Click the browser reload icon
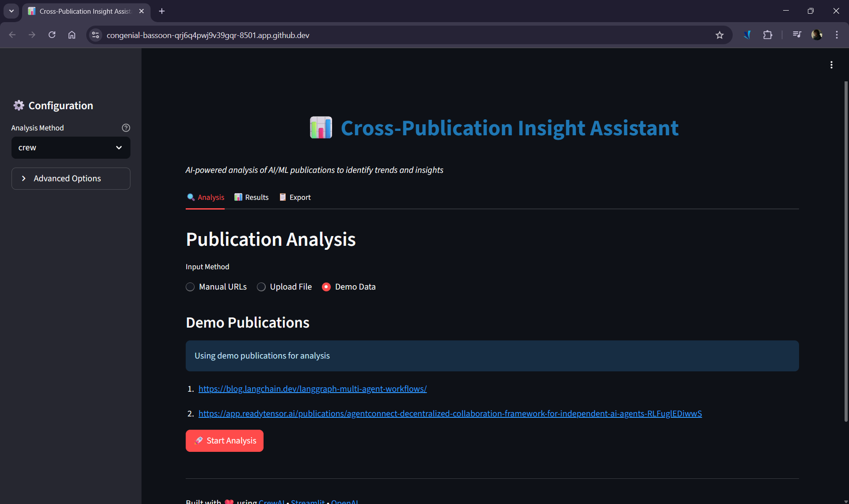This screenshot has height=504, width=849. [52, 35]
